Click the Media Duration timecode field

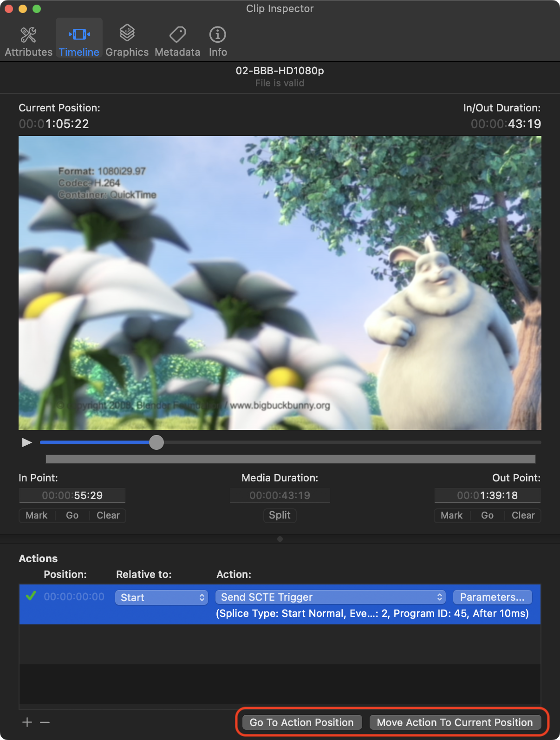click(280, 495)
